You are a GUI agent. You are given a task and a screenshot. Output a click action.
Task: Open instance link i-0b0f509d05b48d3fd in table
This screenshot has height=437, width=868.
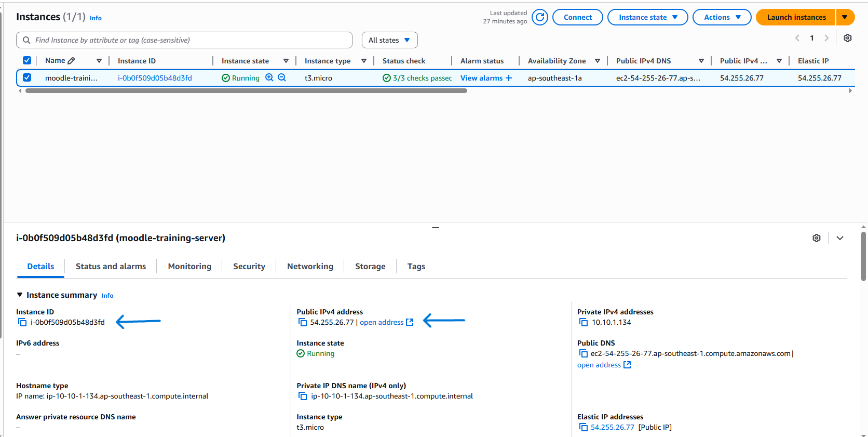point(155,78)
